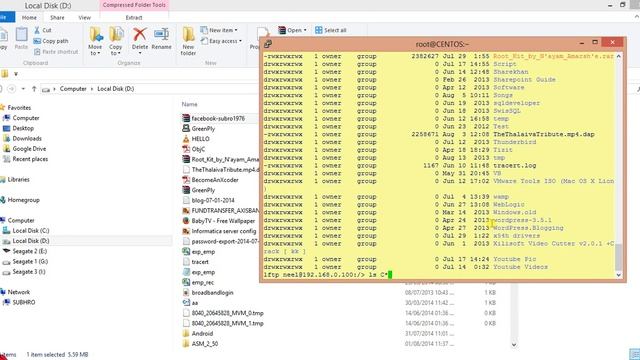640x360 pixels.
Task: Expand Computer breadcrumb arrow in address bar
Action: (x=91, y=89)
